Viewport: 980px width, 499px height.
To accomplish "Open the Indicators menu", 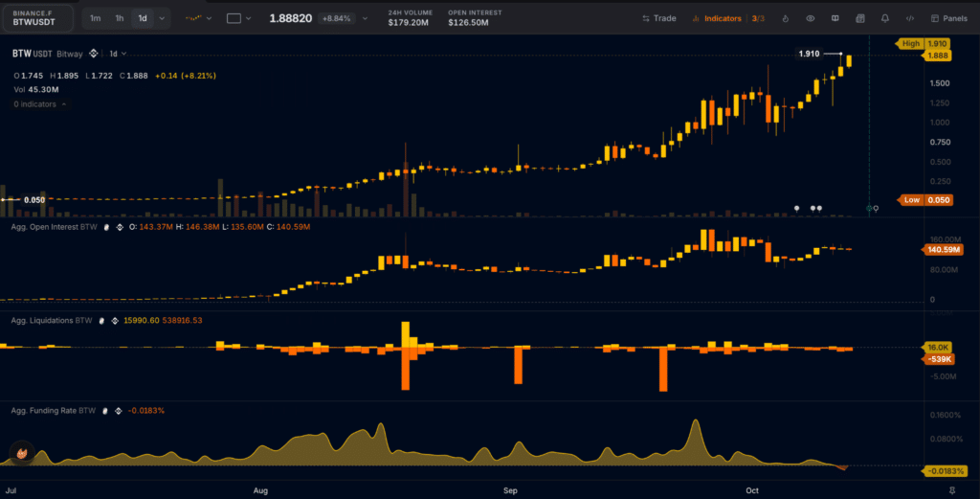I will [x=716, y=18].
